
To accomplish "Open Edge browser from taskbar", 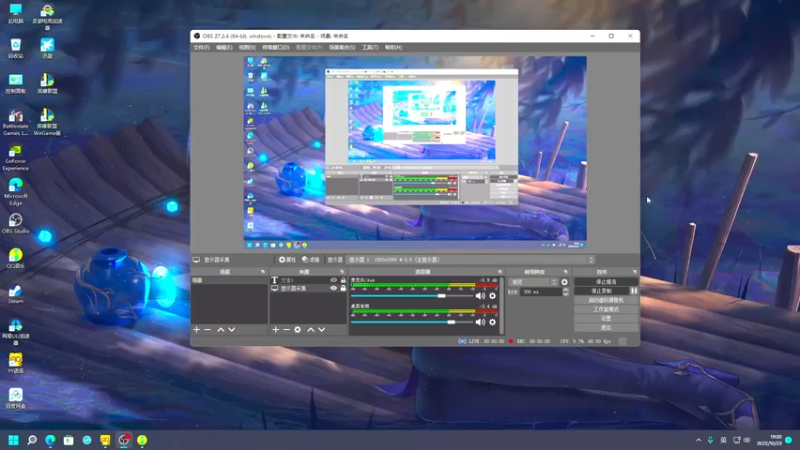I will coord(51,440).
